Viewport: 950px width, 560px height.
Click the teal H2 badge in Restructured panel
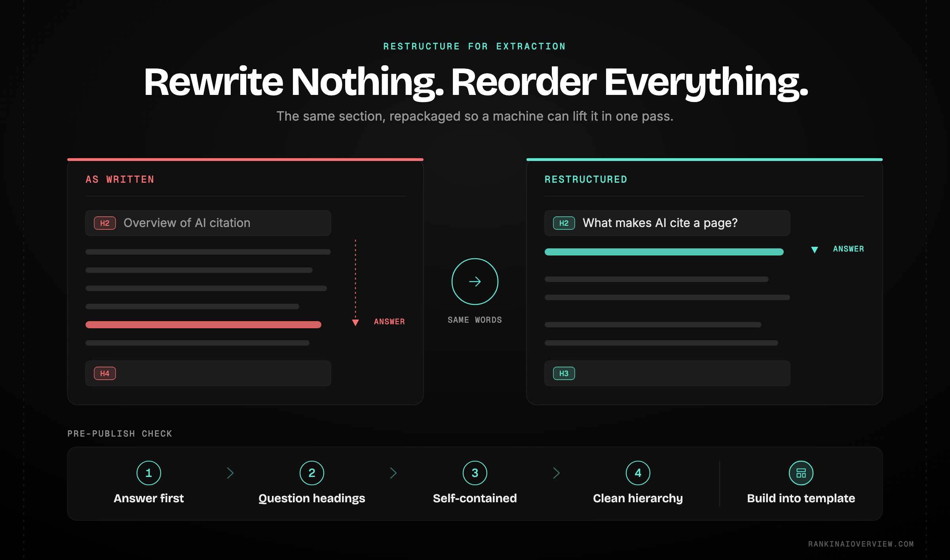click(564, 223)
